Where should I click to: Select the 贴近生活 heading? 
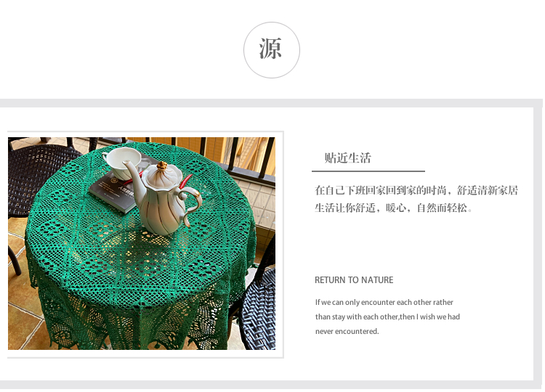pyautogui.click(x=348, y=158)
